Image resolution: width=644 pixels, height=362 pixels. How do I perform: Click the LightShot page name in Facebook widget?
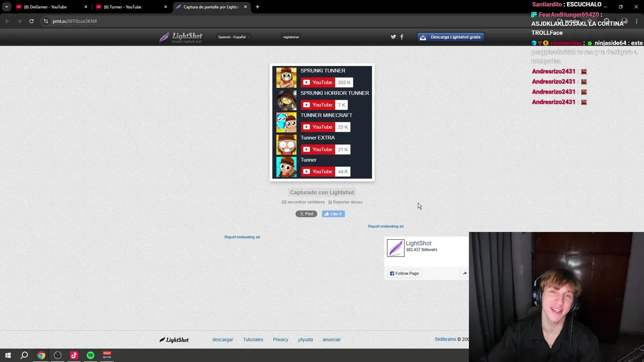[x=419, y=243]
